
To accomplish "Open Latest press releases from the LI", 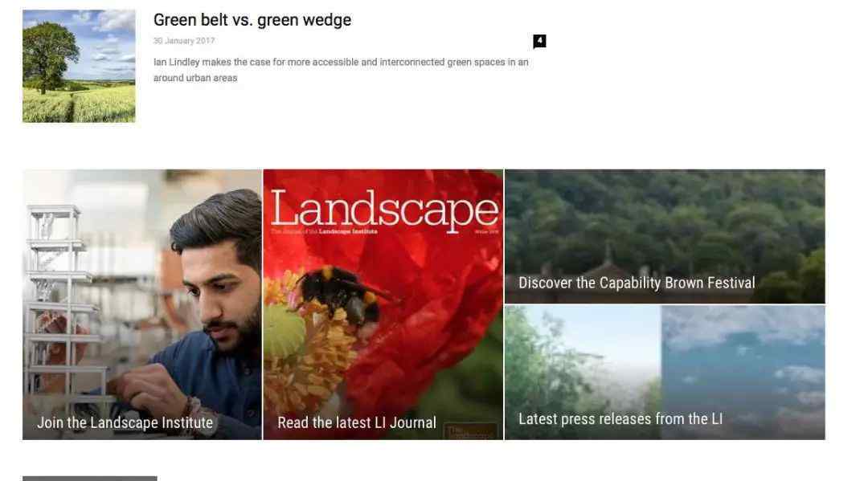I will (620, 419).
